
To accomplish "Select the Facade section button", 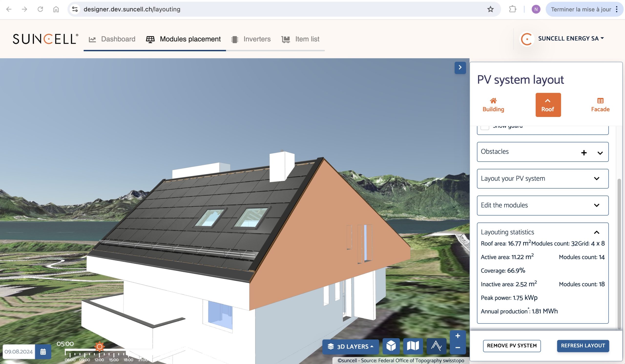I will pyautogui.click(x=600, y=105).
